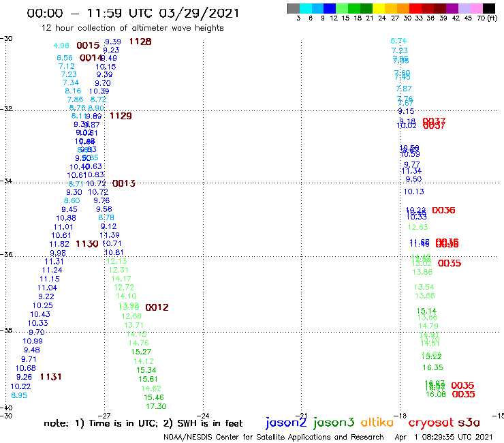Select the 16.08 reading
The width and height of the screenshot is (504, 443).
(435, 394)
